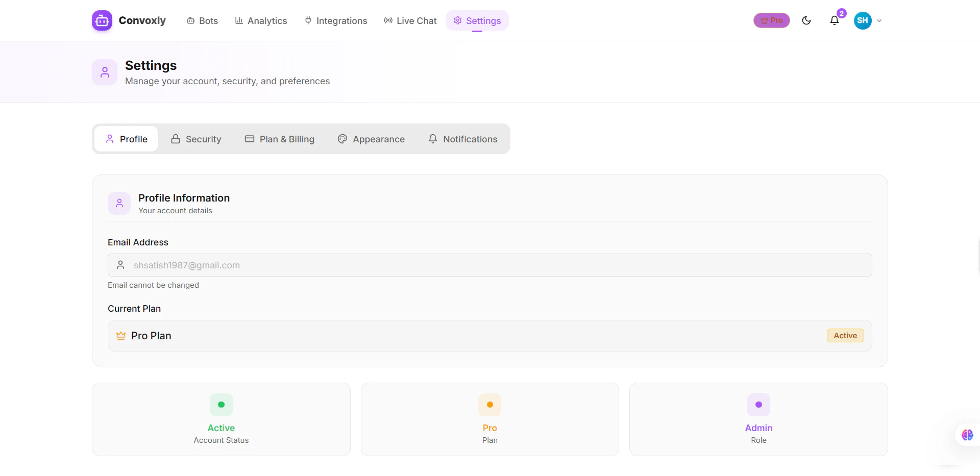Click the purple dot Role icon
The image size is (980, 476).
[758, 405]
